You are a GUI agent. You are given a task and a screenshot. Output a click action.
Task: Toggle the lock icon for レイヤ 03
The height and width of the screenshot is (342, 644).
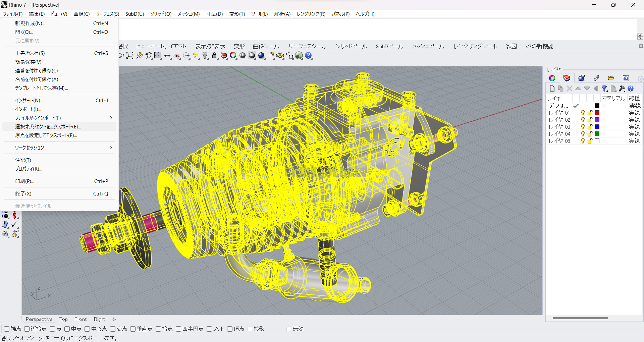(x=590, y=127)
